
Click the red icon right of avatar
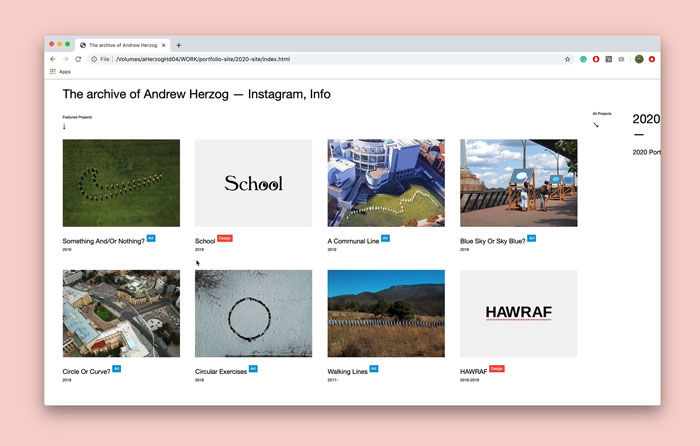(x=652, y=59)
